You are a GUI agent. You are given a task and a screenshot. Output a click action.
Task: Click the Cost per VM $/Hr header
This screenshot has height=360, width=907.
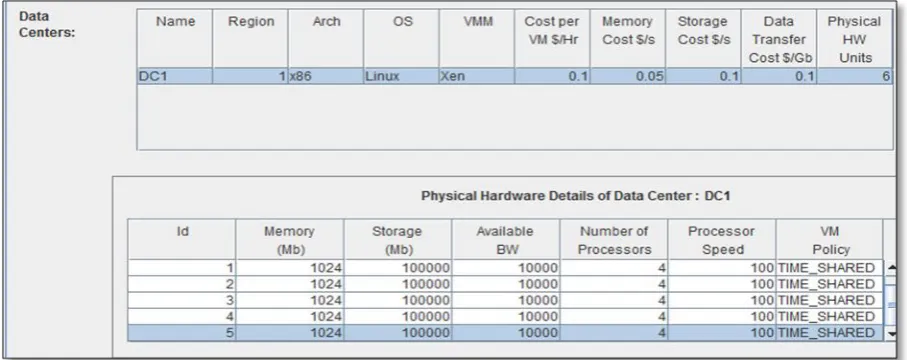pos(552,39)
